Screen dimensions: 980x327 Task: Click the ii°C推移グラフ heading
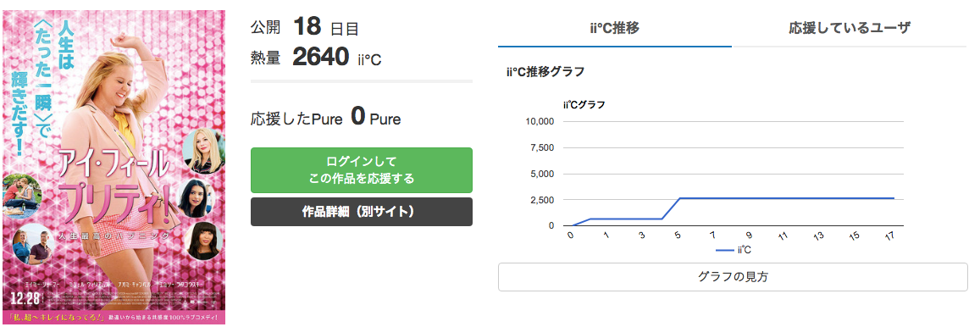pos(545,71)
